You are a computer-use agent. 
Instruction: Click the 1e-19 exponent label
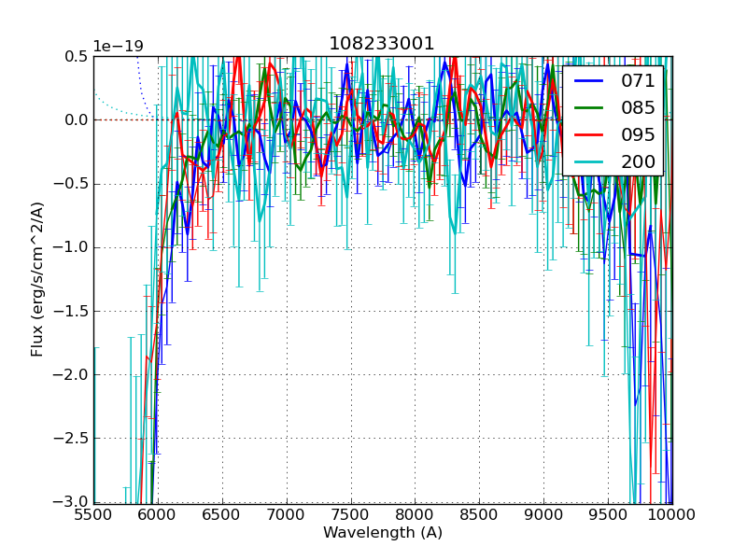[118, 47]
